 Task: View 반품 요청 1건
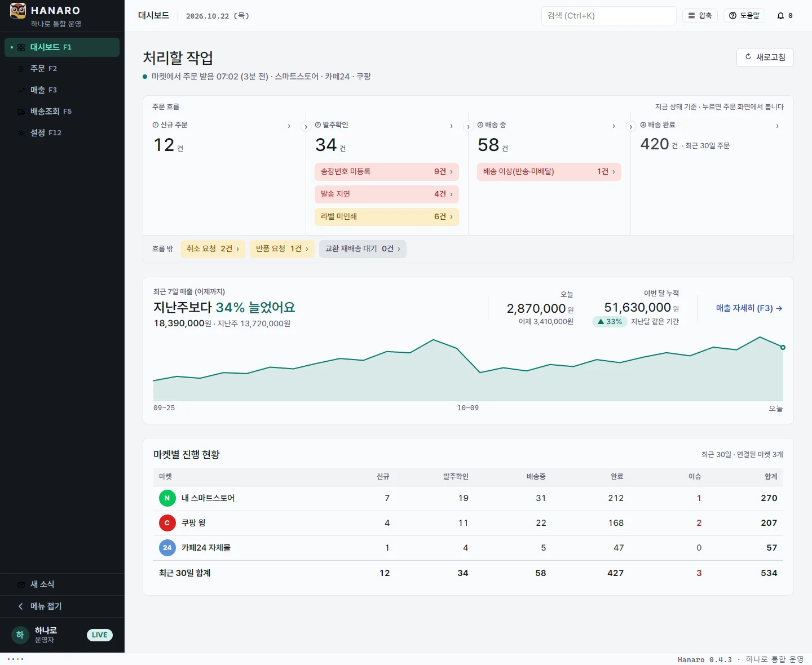[x=282, y=249]
